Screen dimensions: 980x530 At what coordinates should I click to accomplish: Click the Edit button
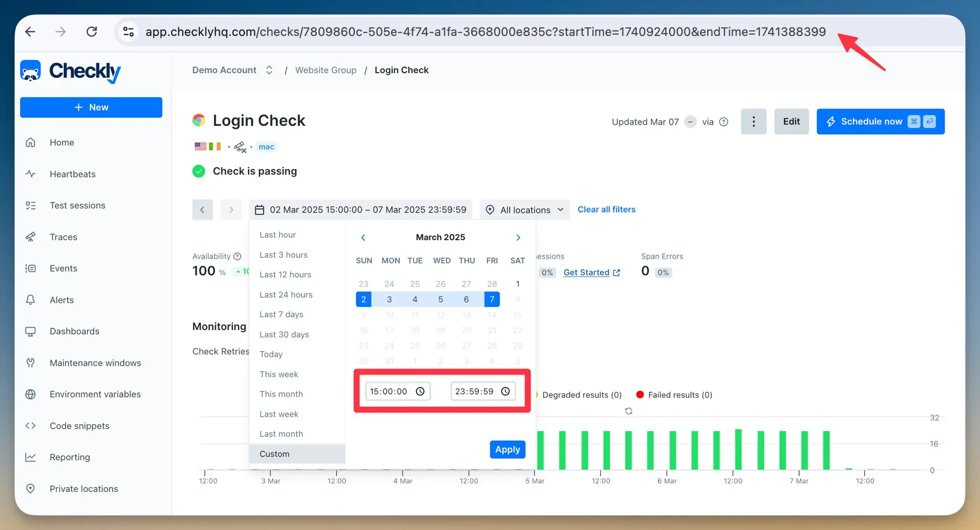[791, 121]
